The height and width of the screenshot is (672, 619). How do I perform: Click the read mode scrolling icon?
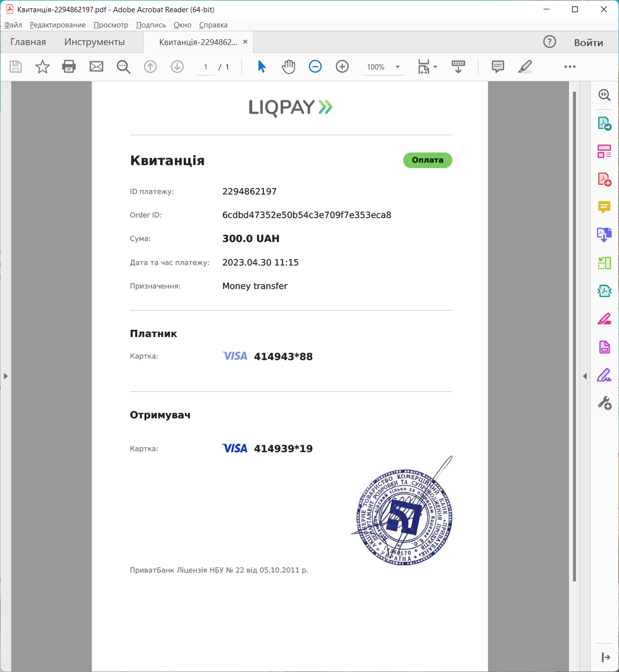click(458, 67)
